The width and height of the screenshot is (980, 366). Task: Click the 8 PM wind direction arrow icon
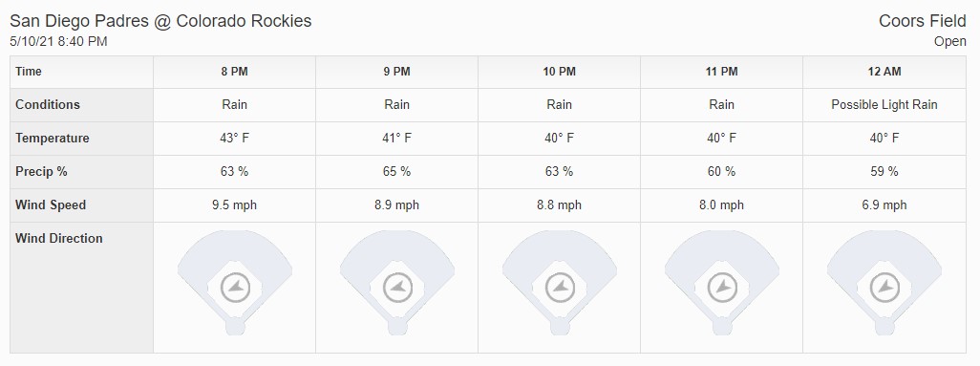point(235,288)
